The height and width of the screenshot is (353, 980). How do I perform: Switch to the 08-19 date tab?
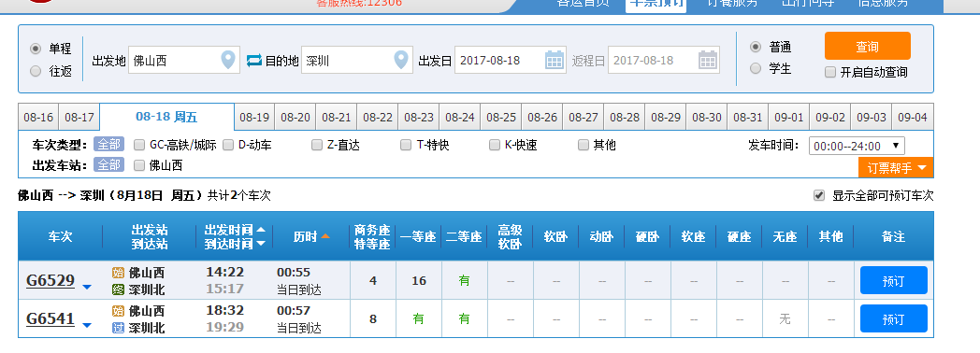(254, 118)
